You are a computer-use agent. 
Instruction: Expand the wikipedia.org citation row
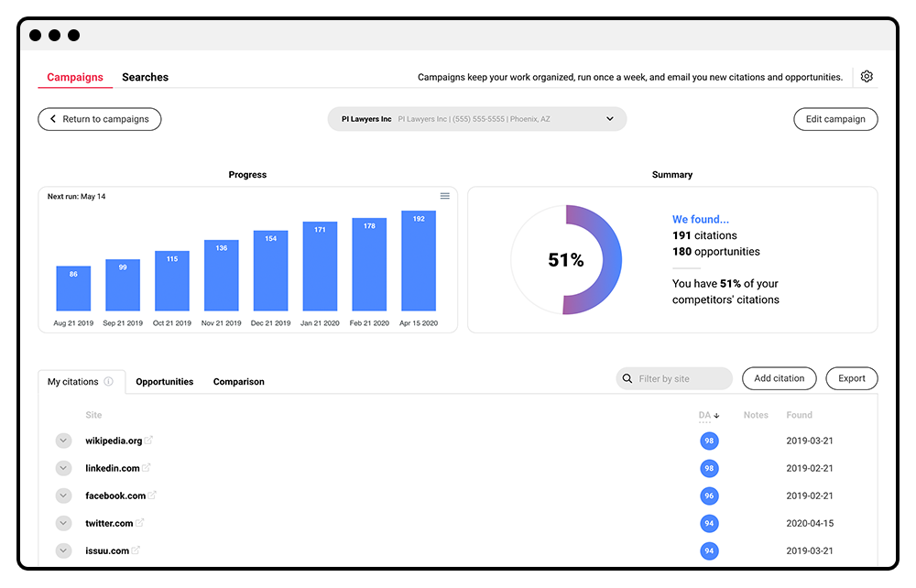[x=63, y=440]
